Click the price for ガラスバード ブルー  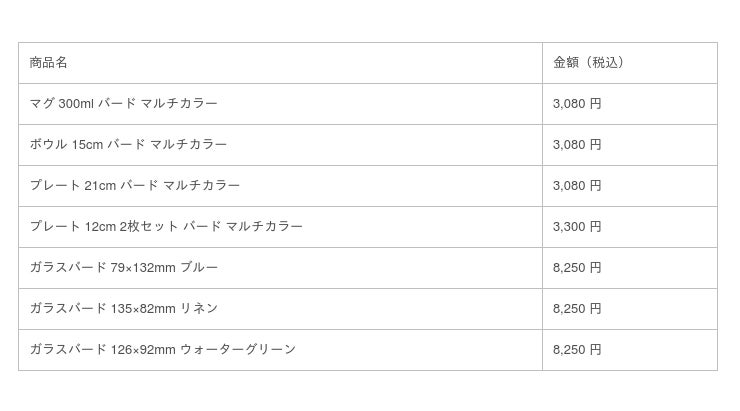pyautogui.click(x=577, y=268)
